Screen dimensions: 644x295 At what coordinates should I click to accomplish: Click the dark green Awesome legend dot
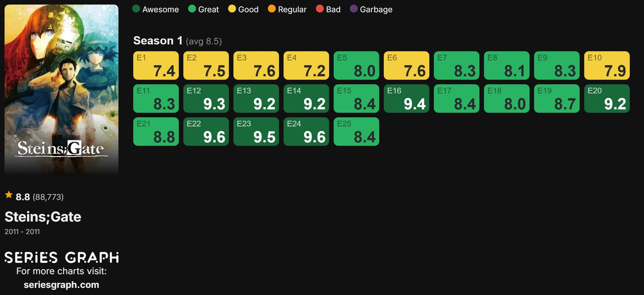tap(136, 9)
